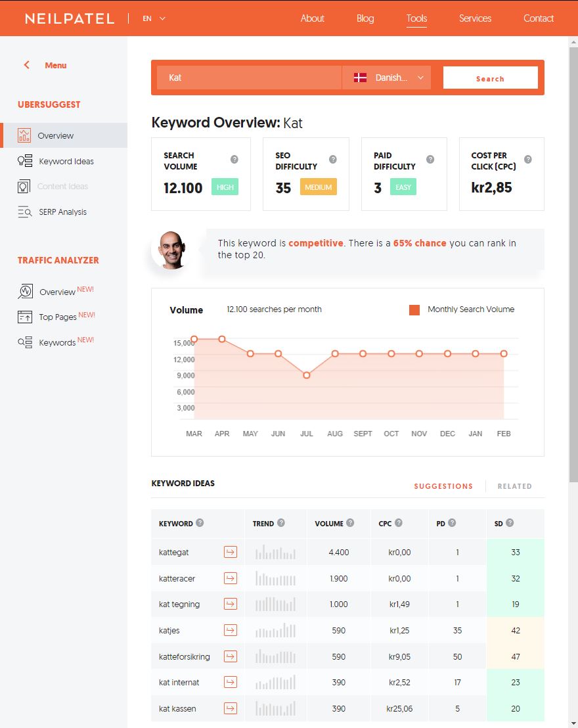Open the Ubersuggest Overview chart icon
This screenshot has width=578, height=728.
24,135
